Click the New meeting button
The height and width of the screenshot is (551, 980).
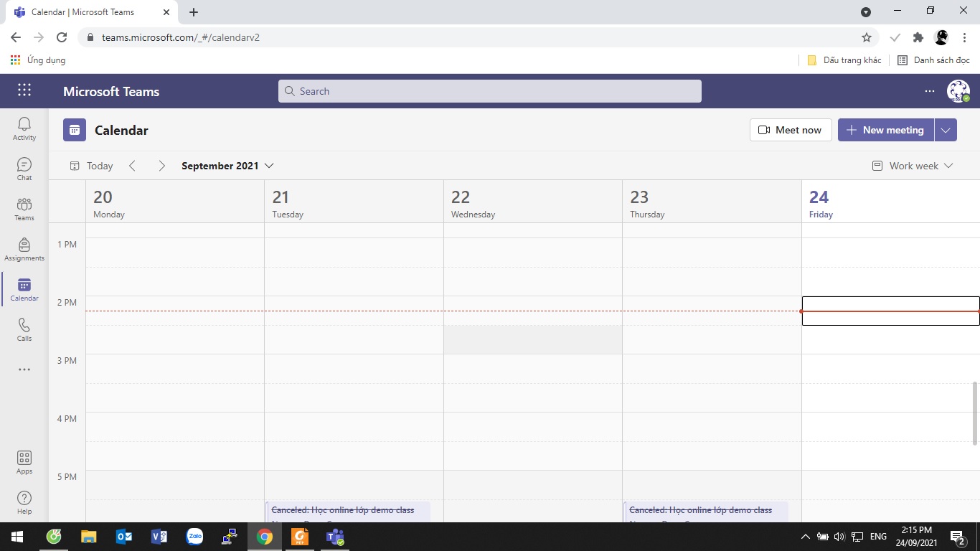tap(885, 130)
